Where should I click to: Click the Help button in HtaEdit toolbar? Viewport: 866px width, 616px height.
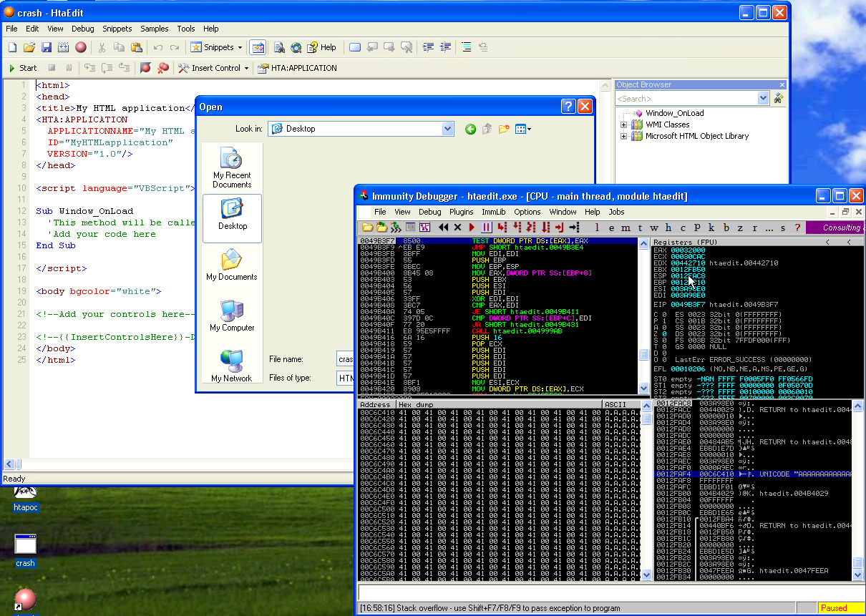click(321, 47)
